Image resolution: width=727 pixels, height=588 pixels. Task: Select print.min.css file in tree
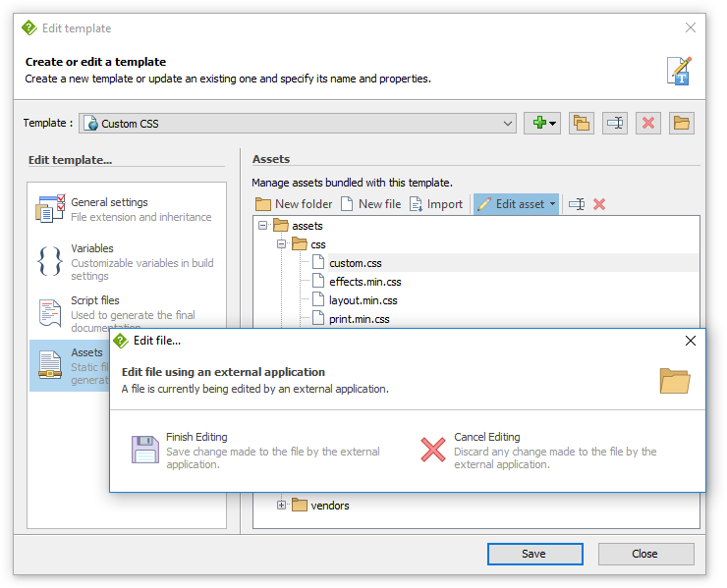(x=360, y=319)
